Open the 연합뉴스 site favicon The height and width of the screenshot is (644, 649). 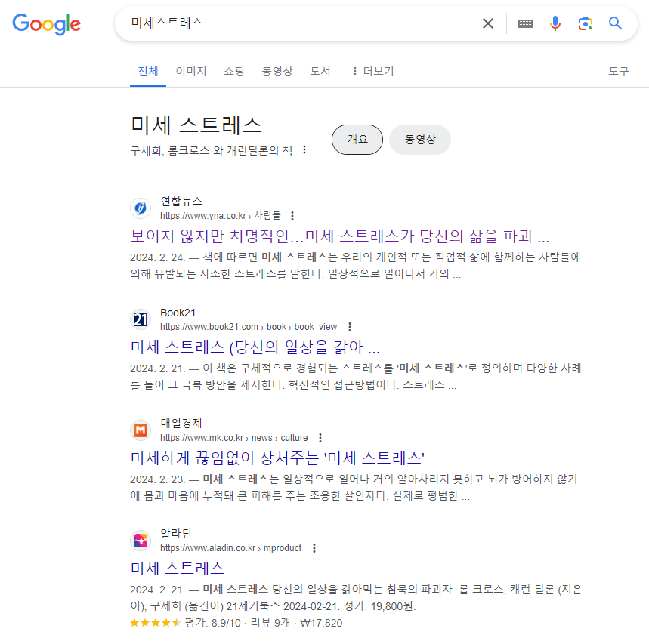(x=141, y=208)
